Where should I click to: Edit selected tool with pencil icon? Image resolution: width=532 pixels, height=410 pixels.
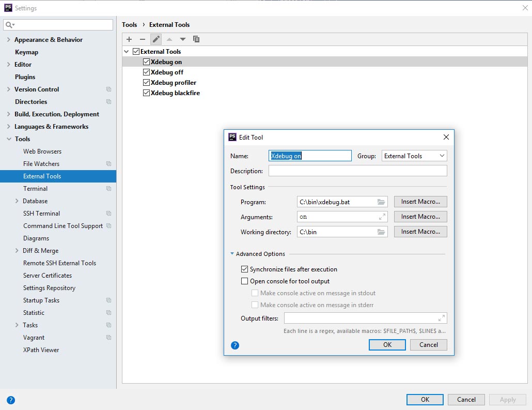coord(156,39)
